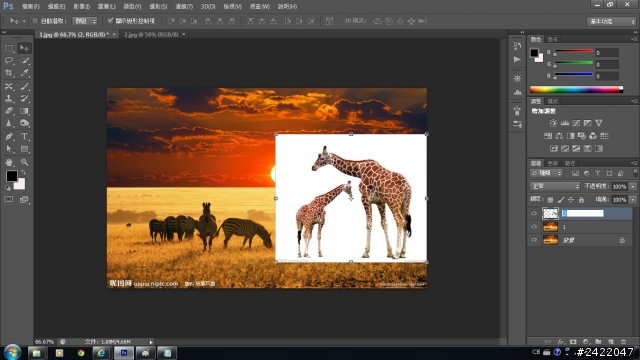Screen dimensions: 640x360
Task: Open the layer filter kind dropdown
Action: pyautogui.click(x=546, y=173)
